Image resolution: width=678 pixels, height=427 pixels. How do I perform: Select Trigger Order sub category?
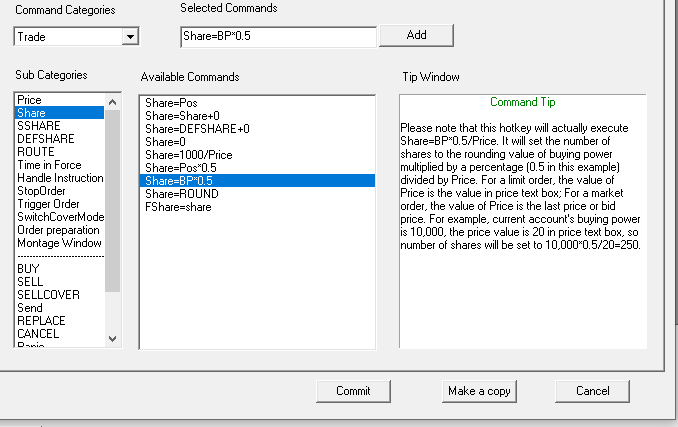point(50,204)
